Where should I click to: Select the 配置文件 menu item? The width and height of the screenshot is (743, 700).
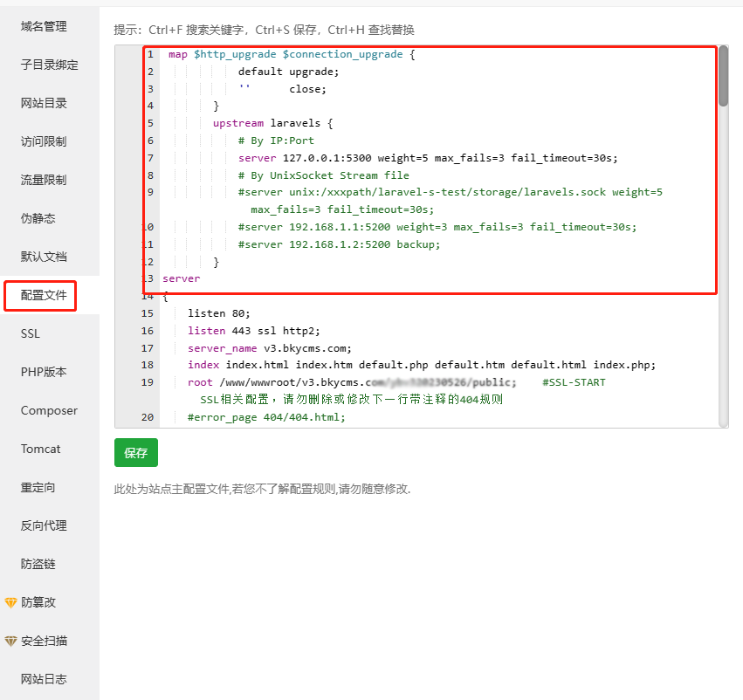click(x=44, y=295)
